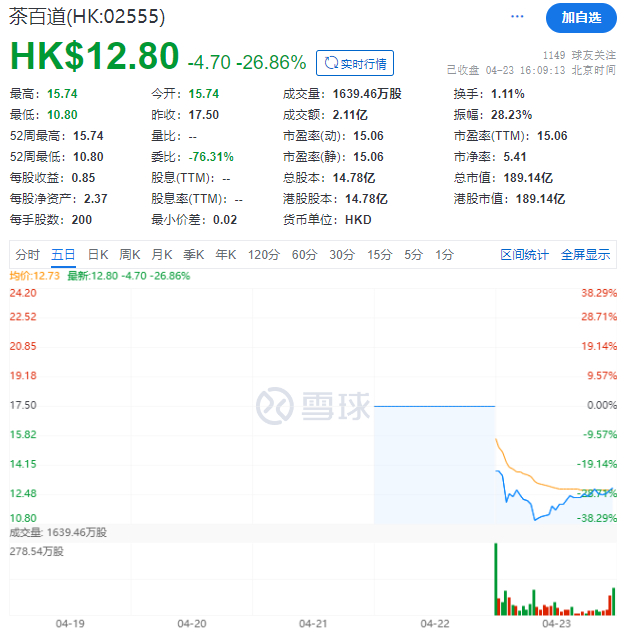This screenshot has height=637, width=630.
Task: Switch to the 周K weekly candlestick tab
Action: tap(130, 255)
